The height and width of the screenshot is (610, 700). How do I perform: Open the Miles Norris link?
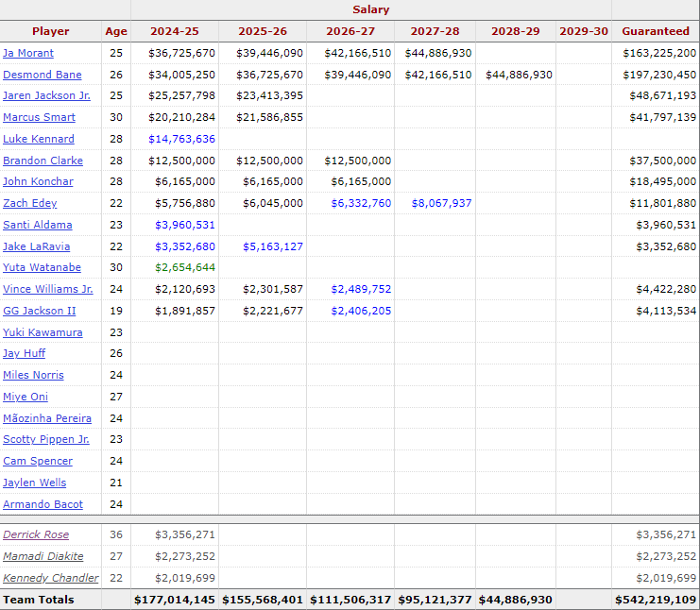(33, 375)
